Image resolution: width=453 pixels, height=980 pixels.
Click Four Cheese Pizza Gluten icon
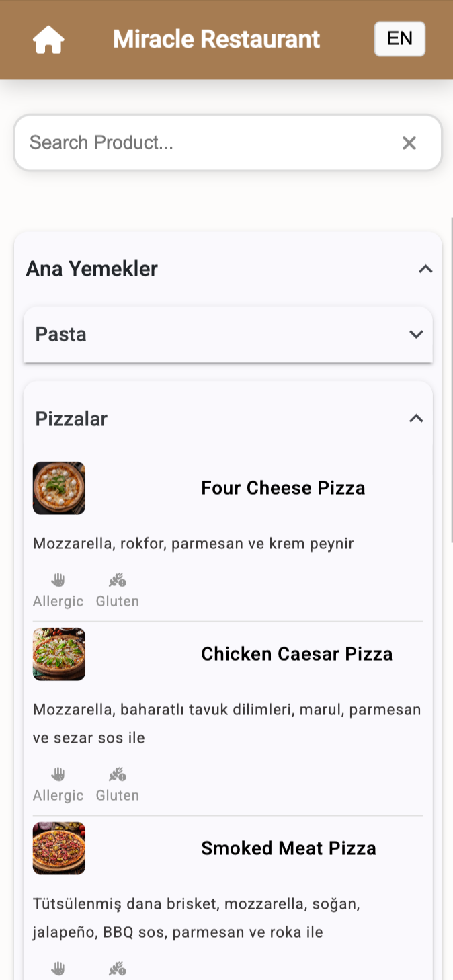pos(118,580)
